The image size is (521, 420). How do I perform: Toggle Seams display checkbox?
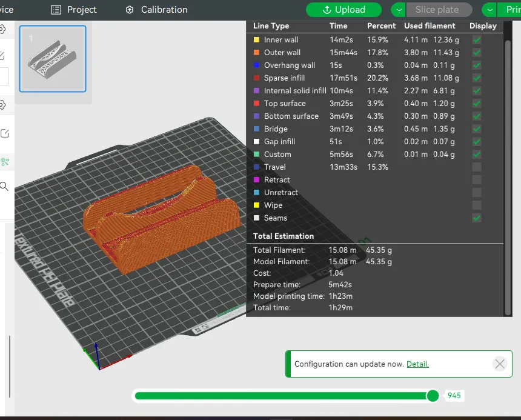477,218
